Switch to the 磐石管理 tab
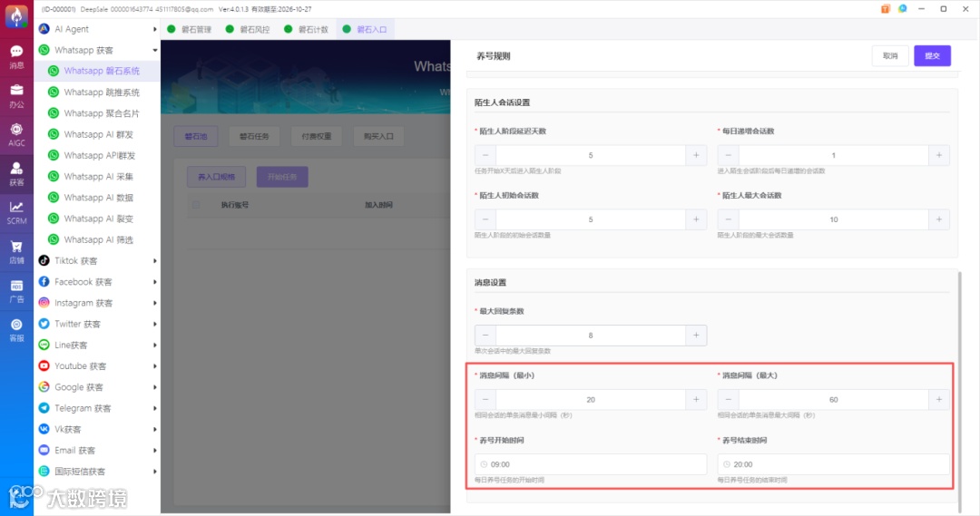Image resolution: width=980 pixels, height=516 pixels. pyautogui.click(x=190, y=29)
